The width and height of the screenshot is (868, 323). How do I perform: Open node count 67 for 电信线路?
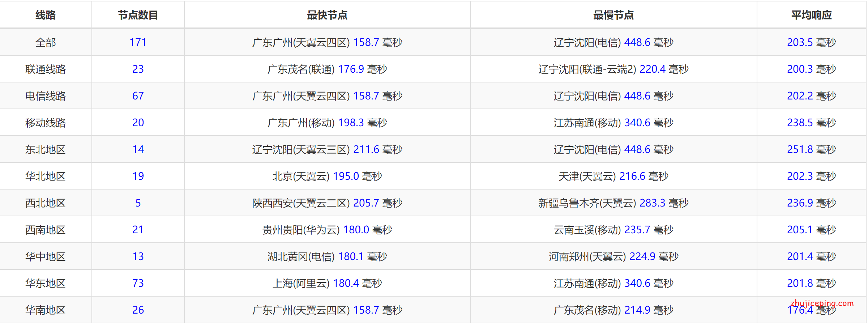pyautogui.click(x=138, y=96)
